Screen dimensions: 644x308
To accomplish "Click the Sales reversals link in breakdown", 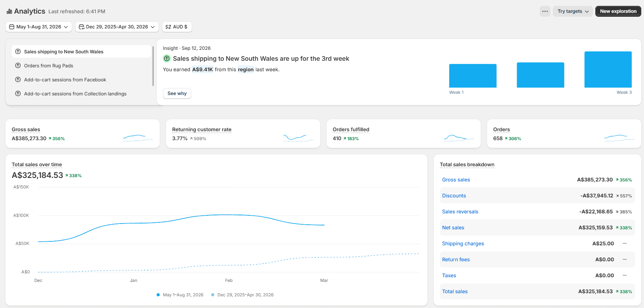I will click(x=460, y=212).
